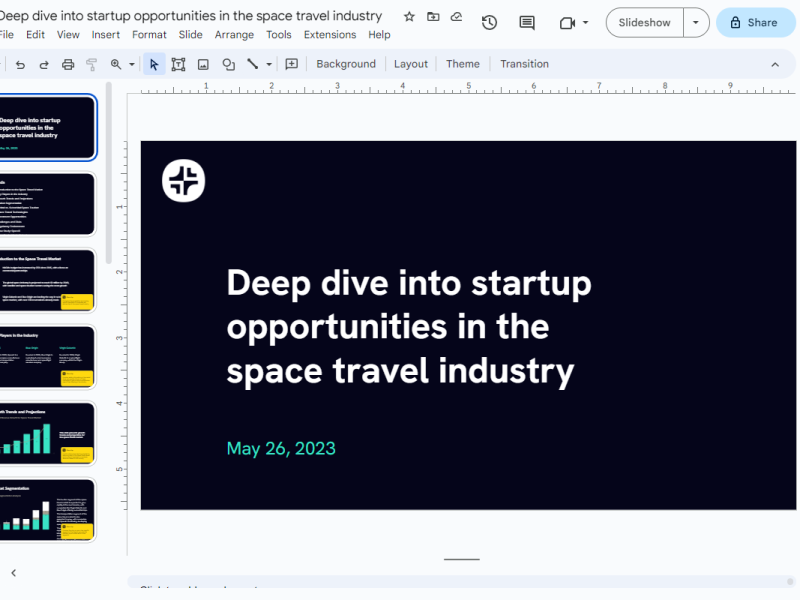Open the Theme panel
Screen dimensions: 800x600
[463, 64]
